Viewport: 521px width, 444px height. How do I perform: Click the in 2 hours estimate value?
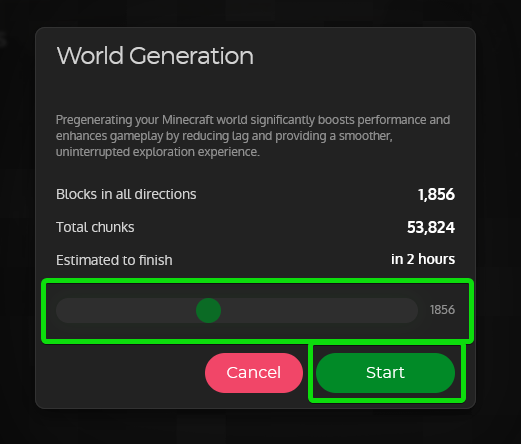[x=423, y=259]
